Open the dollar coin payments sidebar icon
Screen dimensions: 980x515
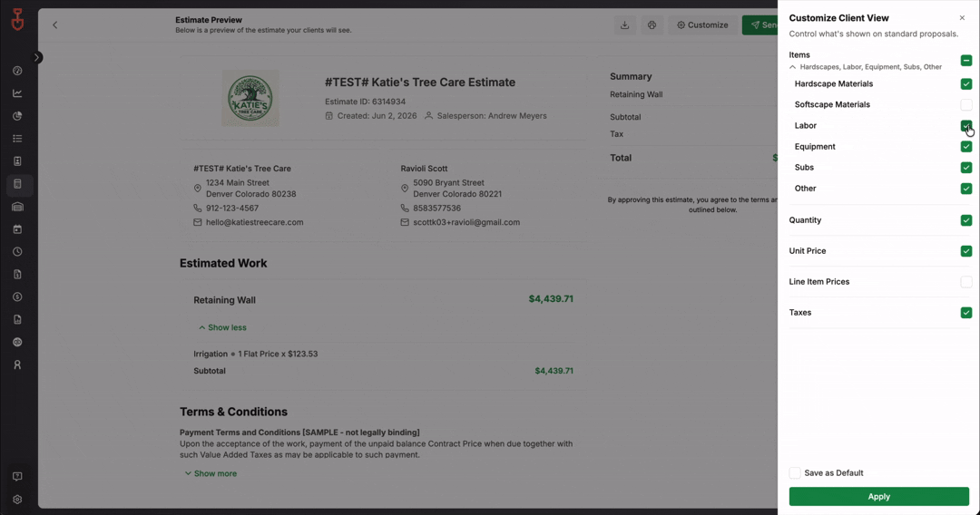17,297
